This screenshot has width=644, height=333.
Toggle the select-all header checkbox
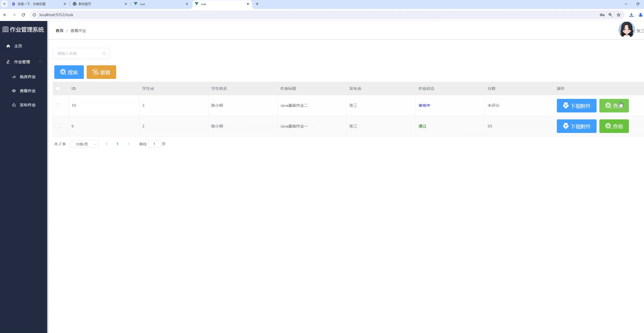point(58,89)
